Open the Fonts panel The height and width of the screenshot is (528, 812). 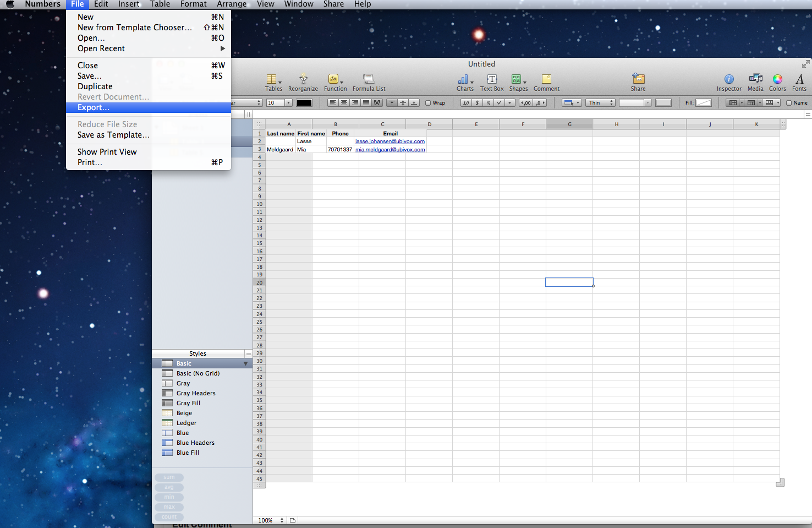click(799, 83)
